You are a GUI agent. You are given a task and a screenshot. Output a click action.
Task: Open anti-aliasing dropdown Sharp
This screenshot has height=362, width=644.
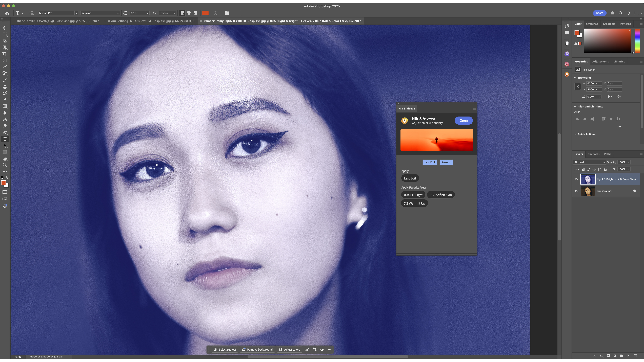coord(168,13)
